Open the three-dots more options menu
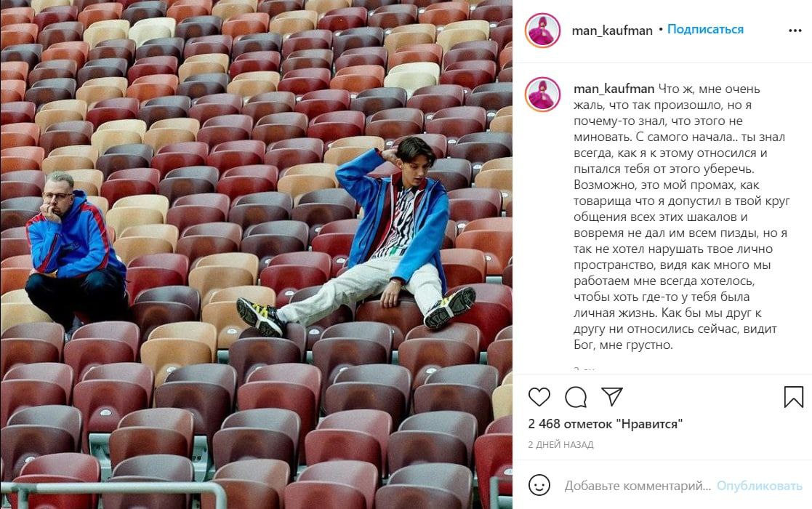 (795, 31)
